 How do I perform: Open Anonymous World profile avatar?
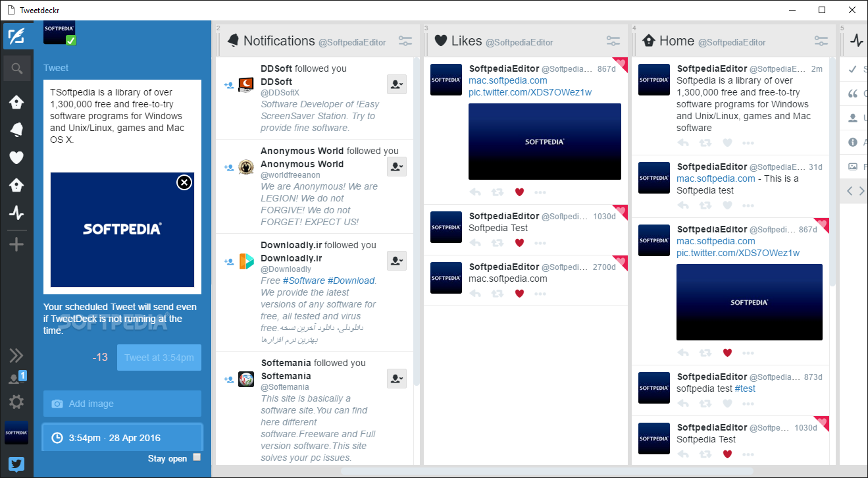pos(246,167)
